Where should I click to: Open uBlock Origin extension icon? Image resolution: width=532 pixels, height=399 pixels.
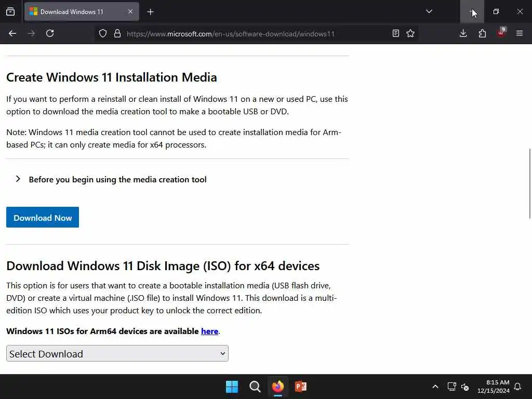coord(501,33)
